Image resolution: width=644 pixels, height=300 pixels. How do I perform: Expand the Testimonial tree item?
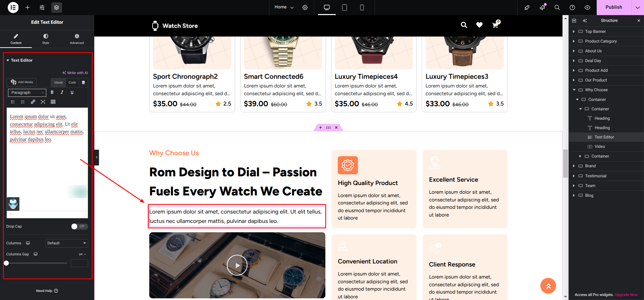tap(574, 176)
